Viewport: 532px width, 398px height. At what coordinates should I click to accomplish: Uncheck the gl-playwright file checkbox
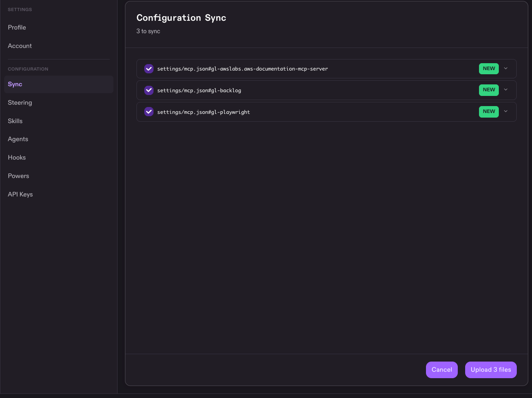pos(148,112)
